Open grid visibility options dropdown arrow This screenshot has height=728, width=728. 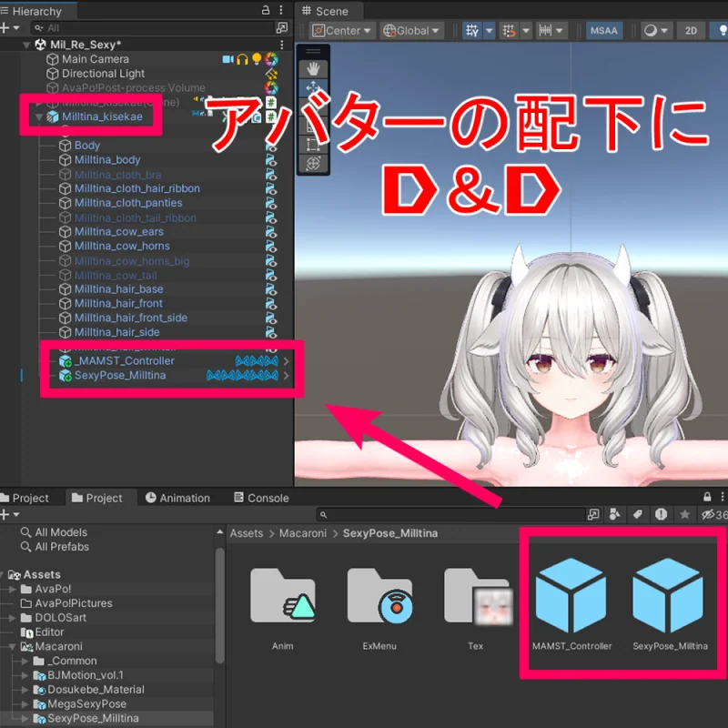(490, 31)
